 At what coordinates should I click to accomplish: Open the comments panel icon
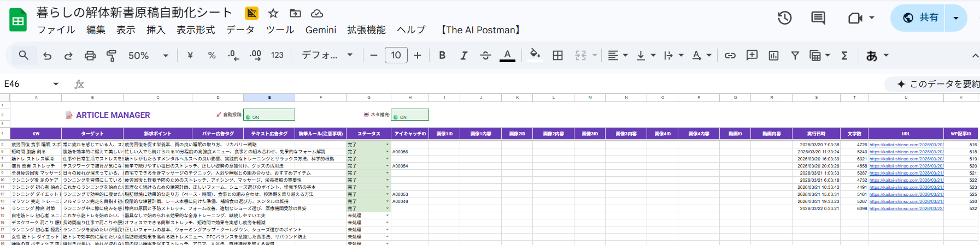(818, 18)
